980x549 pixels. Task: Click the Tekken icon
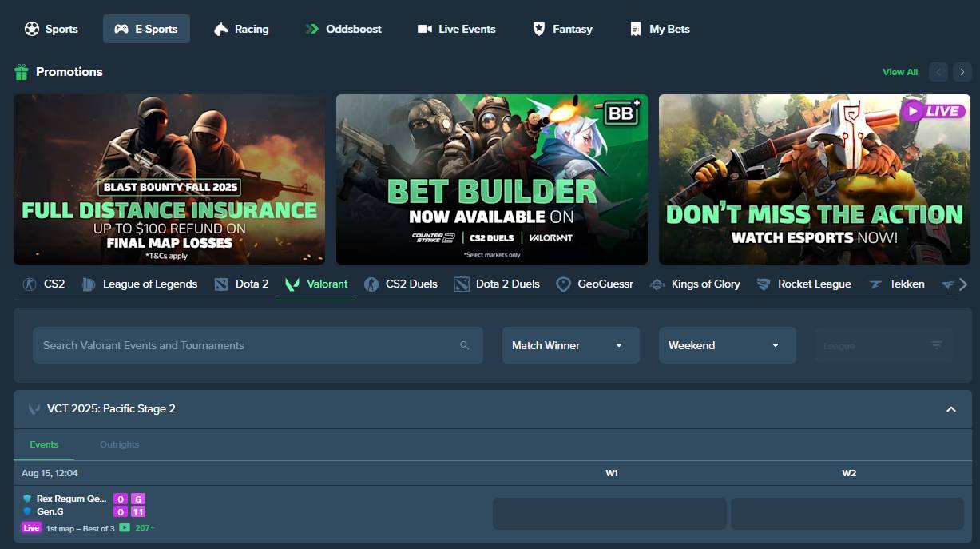(x=875, y=284)
